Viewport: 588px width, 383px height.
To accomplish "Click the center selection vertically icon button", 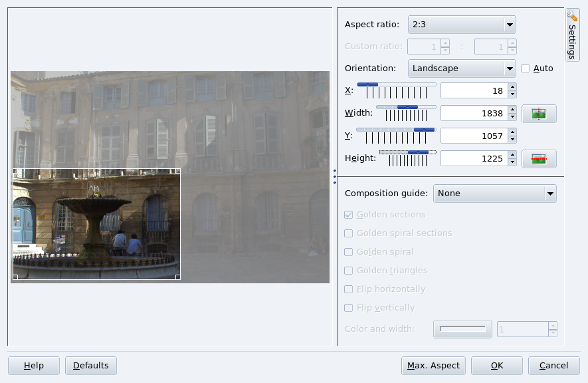I will coord(539,159).
